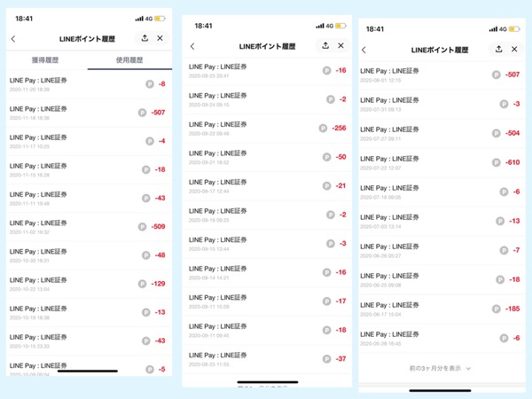Open the LINE Pay entry dated 2020-11-17 10:25
The image size is (532, 399).
[89, 141]
